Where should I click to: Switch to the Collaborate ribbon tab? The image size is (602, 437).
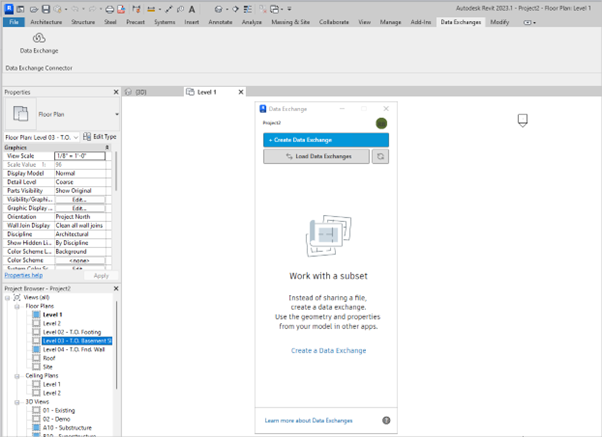click(x=334, y=22)
